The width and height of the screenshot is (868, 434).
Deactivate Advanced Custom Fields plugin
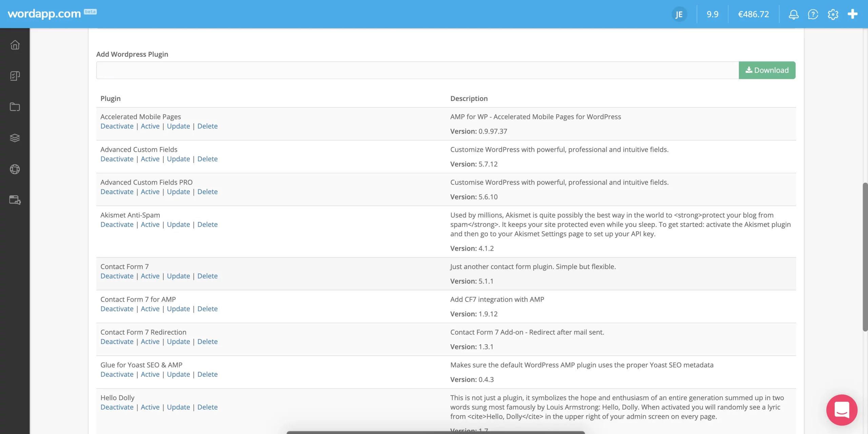[x=117, y=159]
